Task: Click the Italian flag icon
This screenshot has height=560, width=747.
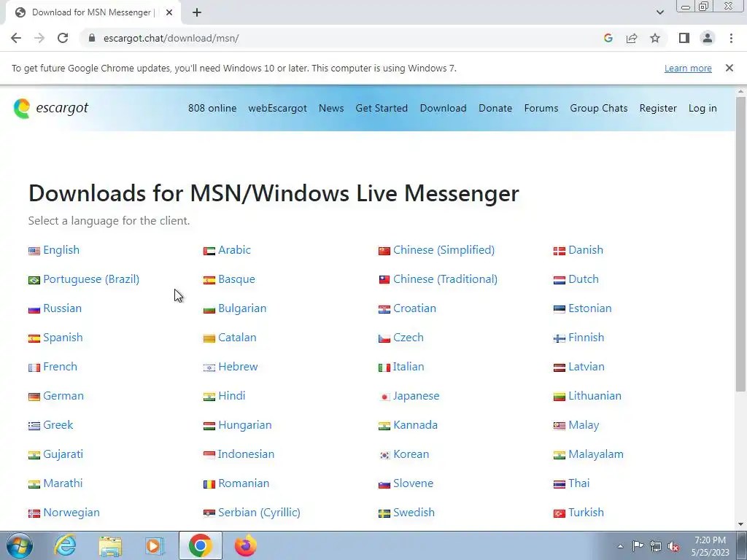Action: [384, 367]
